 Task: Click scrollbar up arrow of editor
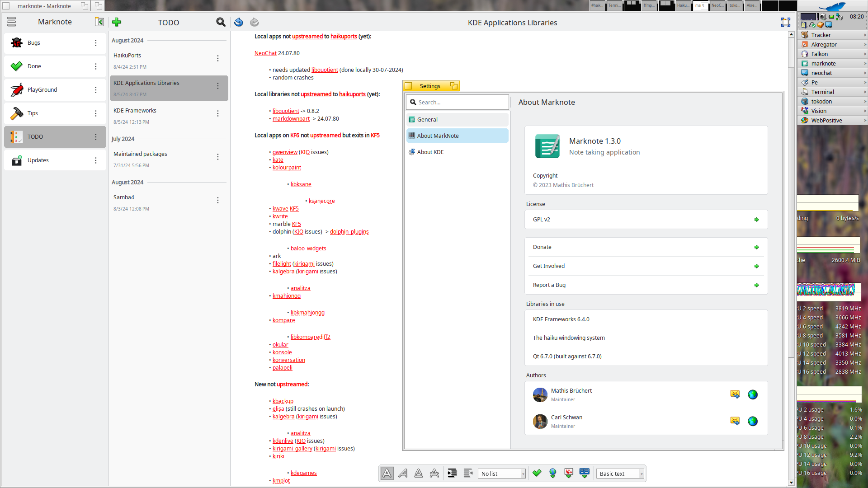(791, 34)
